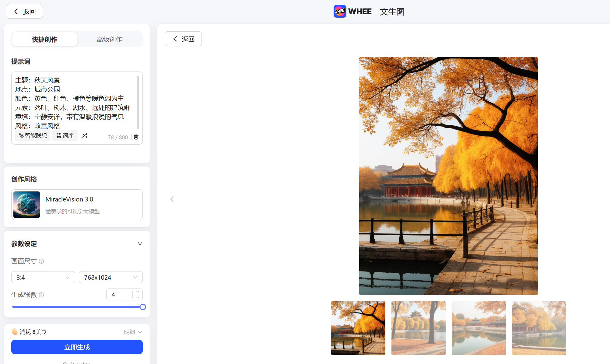The image size is (610, 364).
Task: Clear prompt with the trash icon
Action: coord(136,137)
